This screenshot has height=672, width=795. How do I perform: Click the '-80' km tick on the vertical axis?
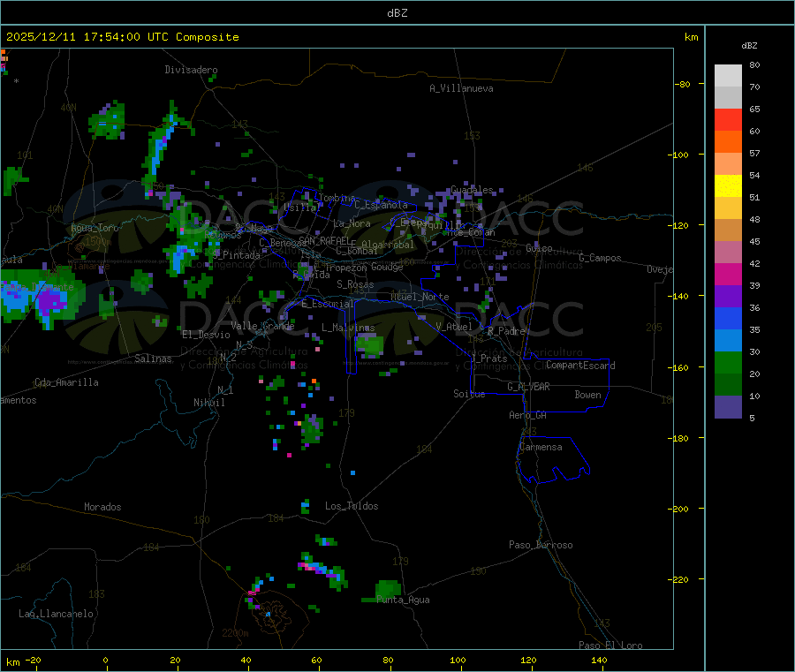[x=683, y=84]
